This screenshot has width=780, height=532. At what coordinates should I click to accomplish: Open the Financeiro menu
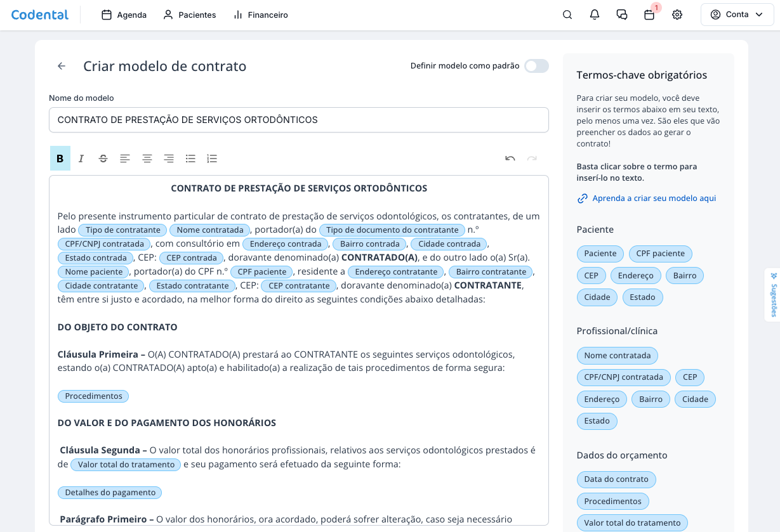[261, 15]
